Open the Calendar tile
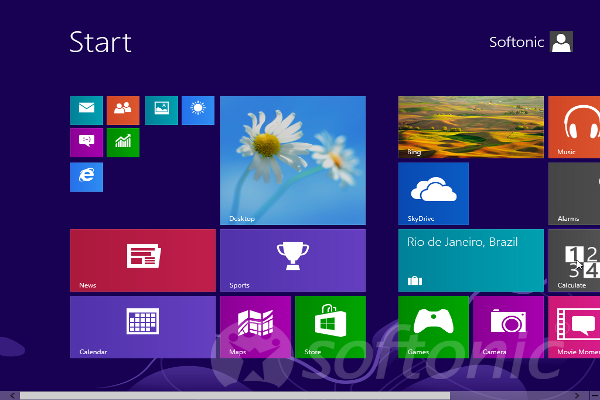 [x=143, y=327]
